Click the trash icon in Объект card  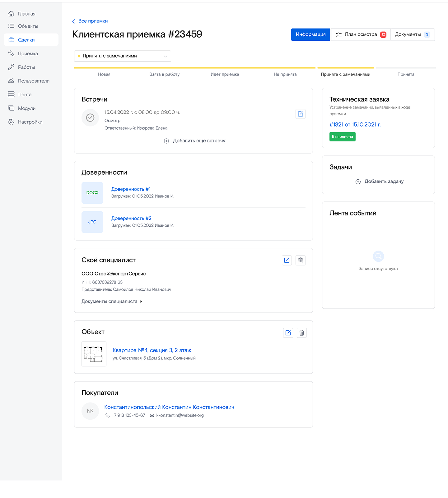click(302, 333)
